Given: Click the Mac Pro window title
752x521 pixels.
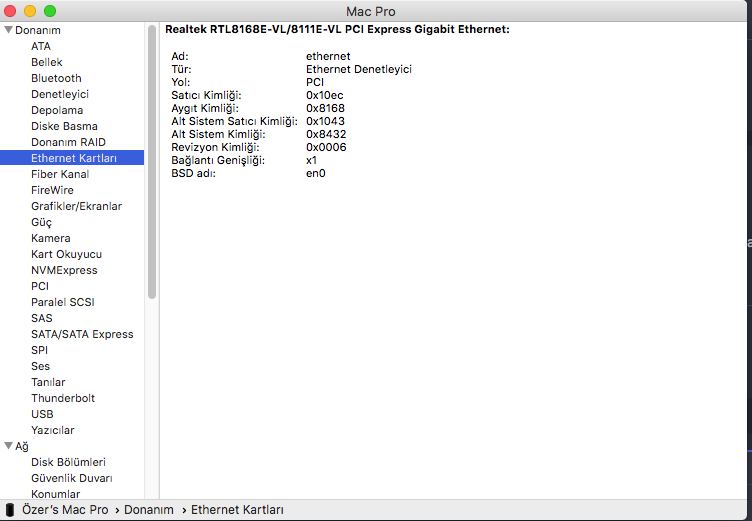Looking at the screenshot, I should [x=371, y=11].
